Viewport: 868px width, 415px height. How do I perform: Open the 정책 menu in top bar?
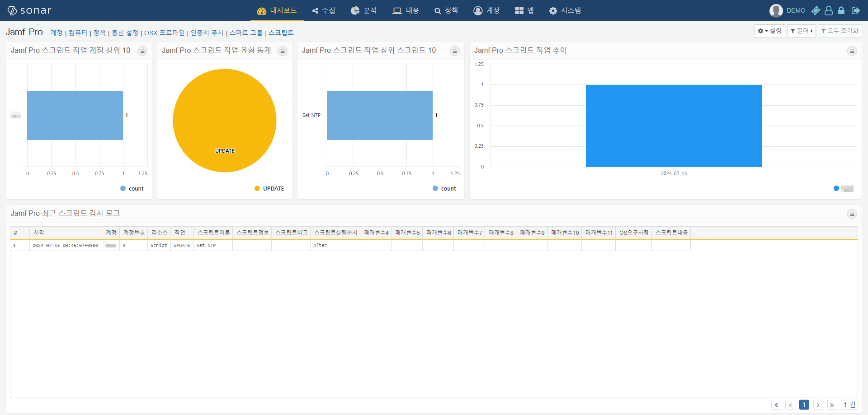(446, 10)
